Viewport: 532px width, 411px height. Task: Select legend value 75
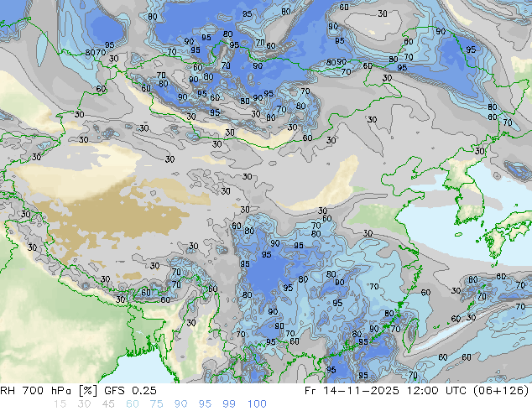point(156,404)
